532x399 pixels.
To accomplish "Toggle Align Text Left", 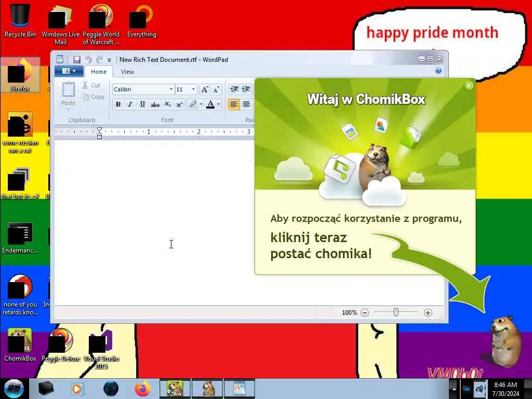I will click(234, 104).
